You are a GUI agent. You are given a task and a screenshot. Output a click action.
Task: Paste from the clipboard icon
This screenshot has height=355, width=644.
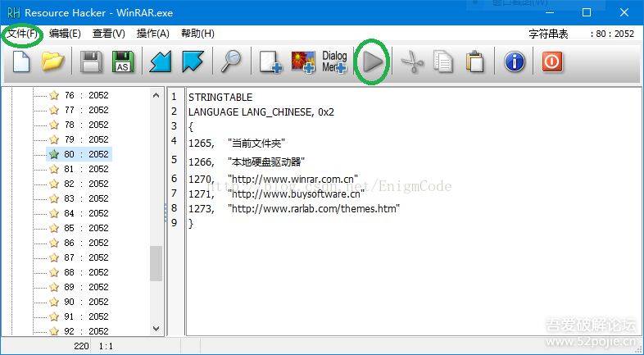(474, 61)
